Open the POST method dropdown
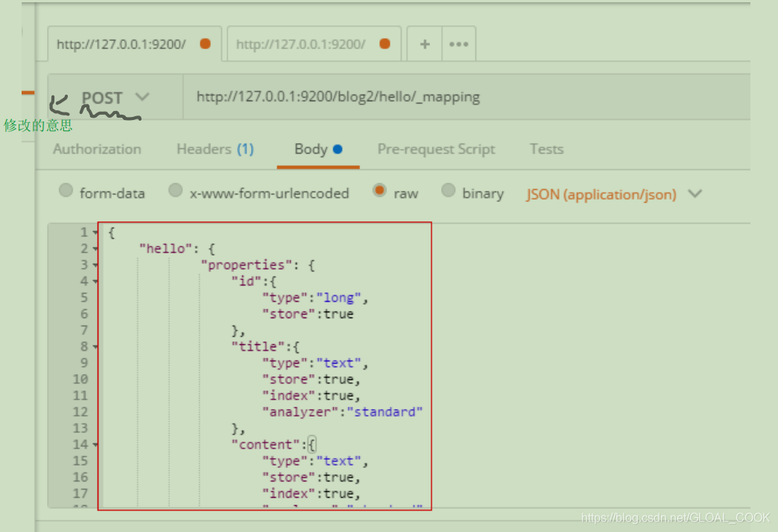 [x=115, y=98]
